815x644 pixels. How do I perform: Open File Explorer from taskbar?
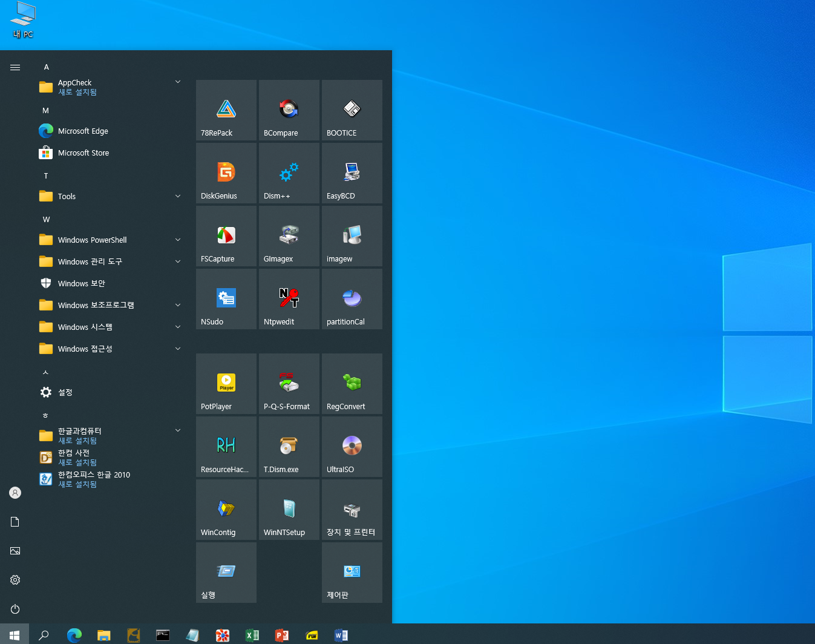tap(104, 635)
